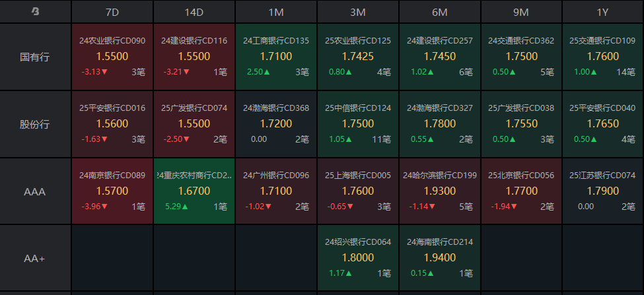644x295 pixels.
Task: Select the 股份行 row header
Action: pos(35,124)
